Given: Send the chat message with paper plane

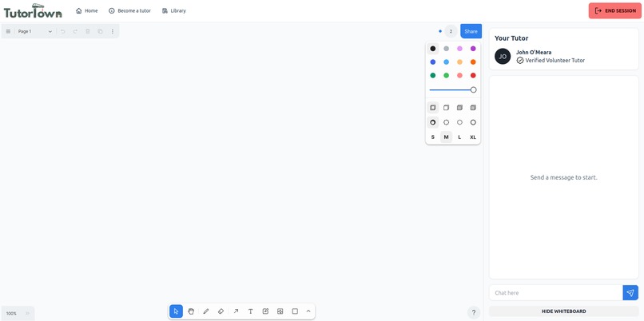Looking at the screenshot, I should (x=630, y=293).
